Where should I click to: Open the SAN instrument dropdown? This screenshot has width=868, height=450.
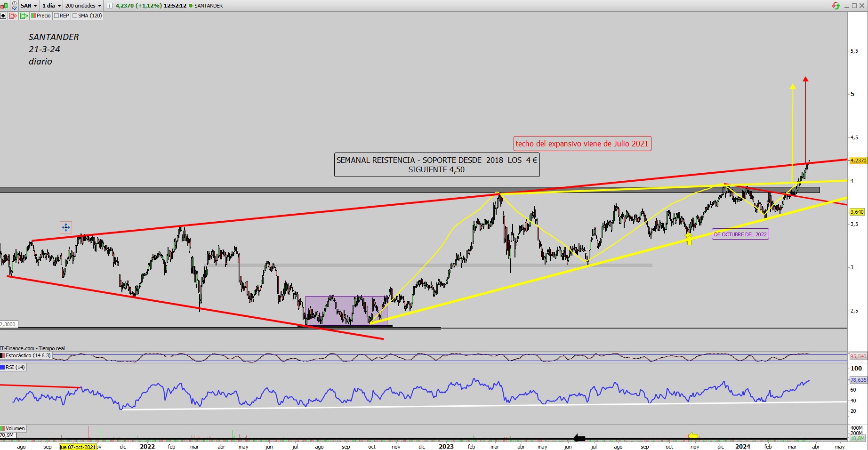29,6
